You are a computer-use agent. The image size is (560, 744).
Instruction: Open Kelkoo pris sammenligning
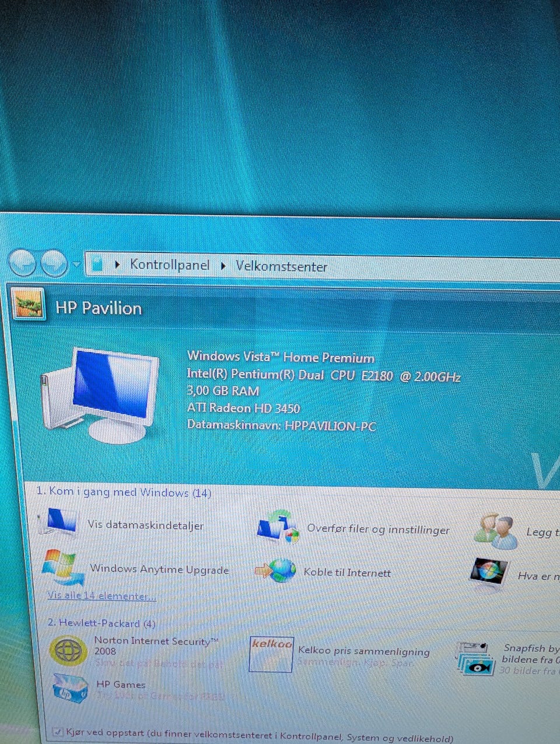(x=363, y=651)
